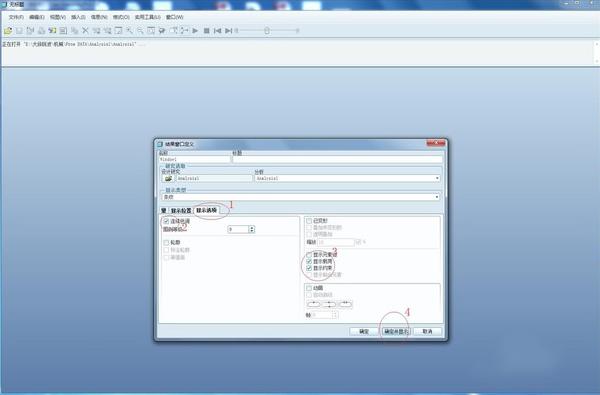The height and width of the screenshot is (395, 600).
Task: Click the animation speed slider handle
Action: pos(267,31)
